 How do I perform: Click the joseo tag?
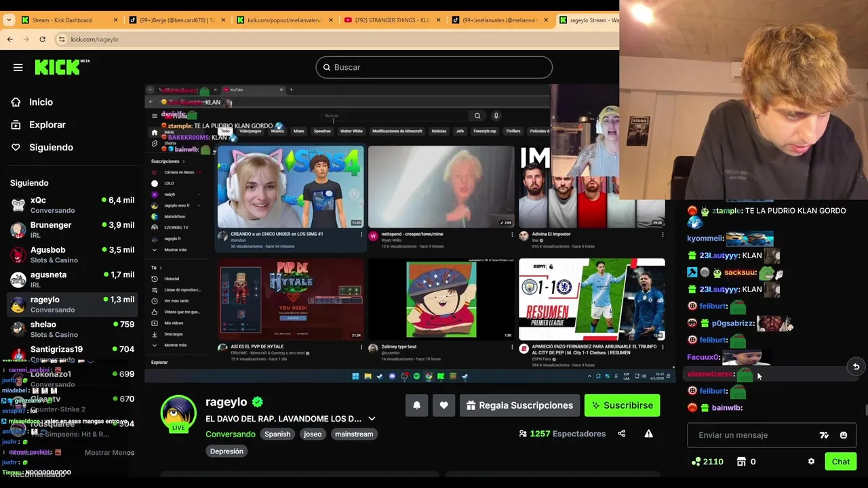(x=313, y=434)
